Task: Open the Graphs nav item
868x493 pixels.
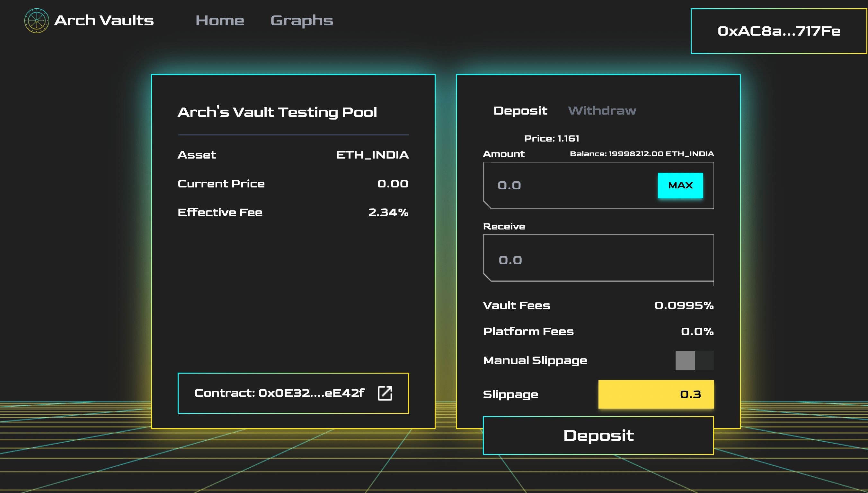Action: pos(302,21)
